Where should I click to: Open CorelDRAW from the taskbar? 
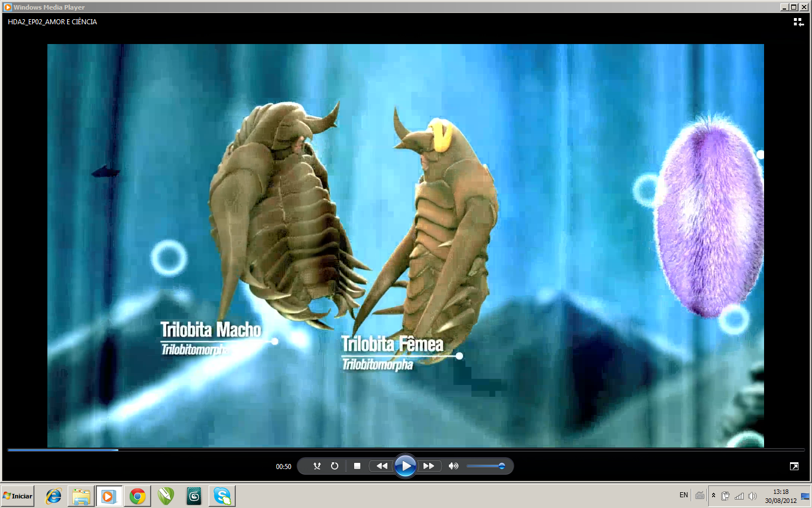point(166,496)
